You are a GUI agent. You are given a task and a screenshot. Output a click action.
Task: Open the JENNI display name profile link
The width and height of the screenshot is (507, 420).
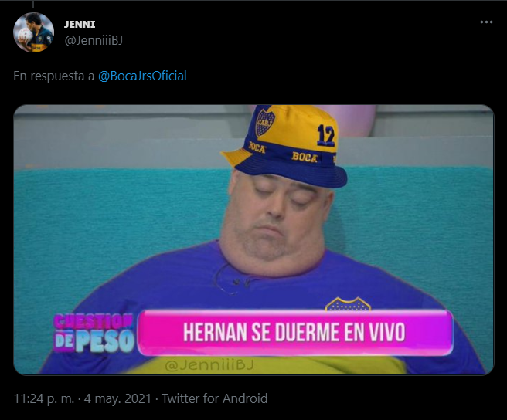(80, 24)
